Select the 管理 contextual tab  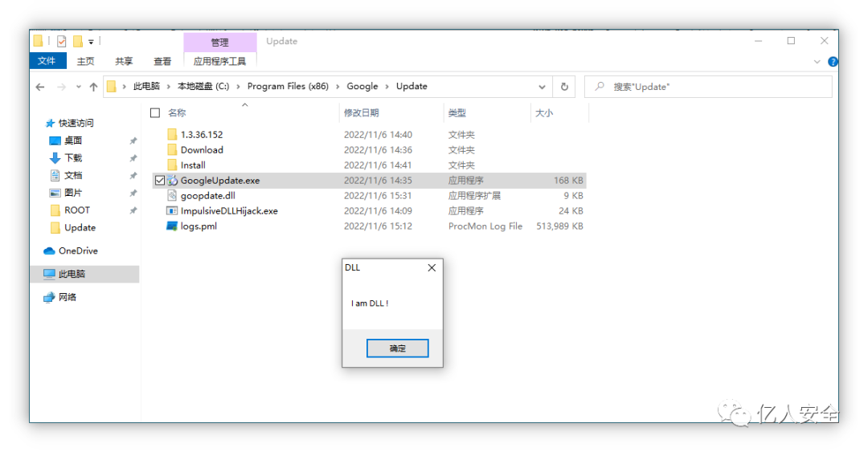(219, 42)
